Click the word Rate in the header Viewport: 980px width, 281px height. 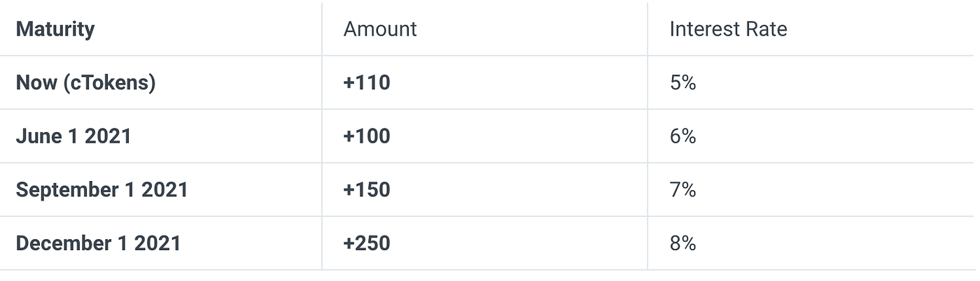tap(766, 29)
